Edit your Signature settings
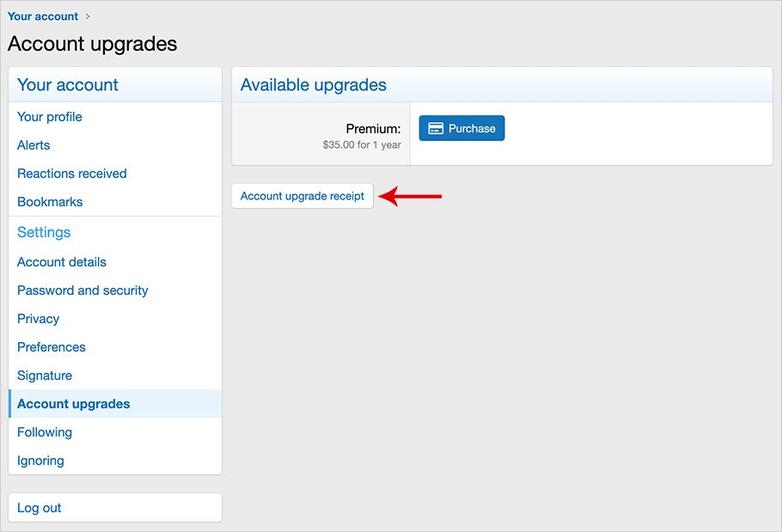 tap(45, 376)
